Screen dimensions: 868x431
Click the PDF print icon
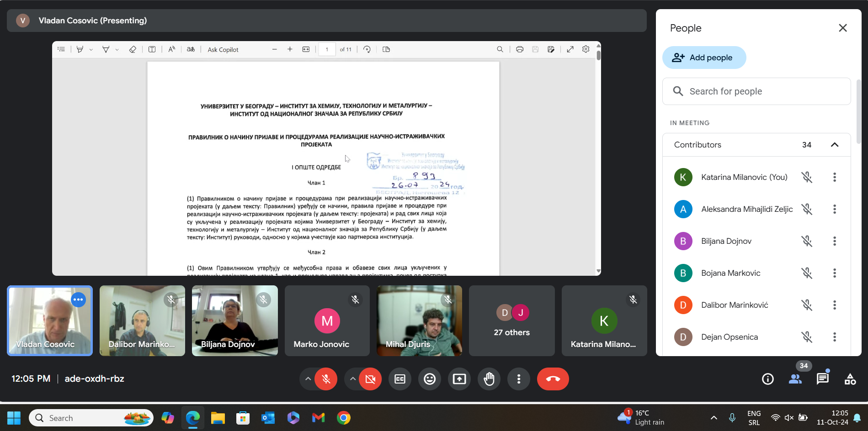(520, 49)
